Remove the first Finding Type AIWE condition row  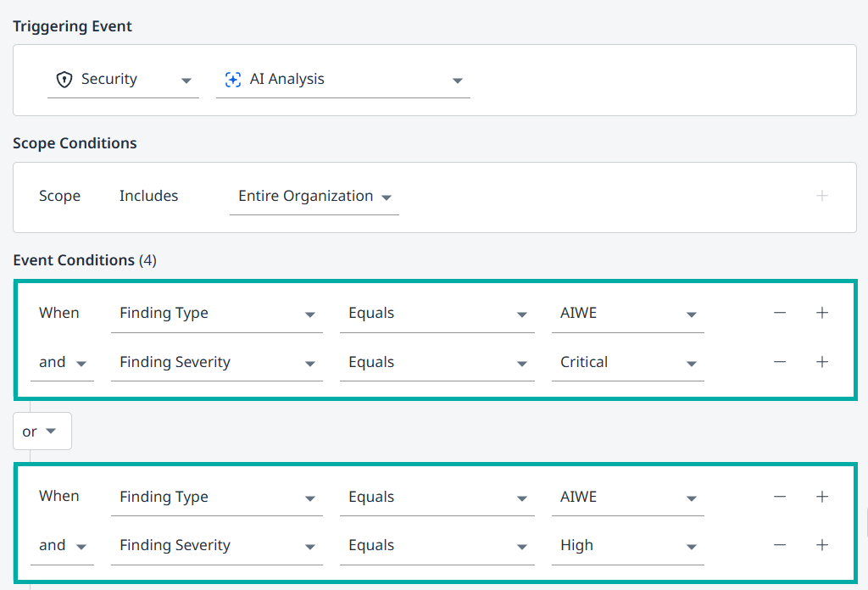pyautogui.click(x=780, y=313)
